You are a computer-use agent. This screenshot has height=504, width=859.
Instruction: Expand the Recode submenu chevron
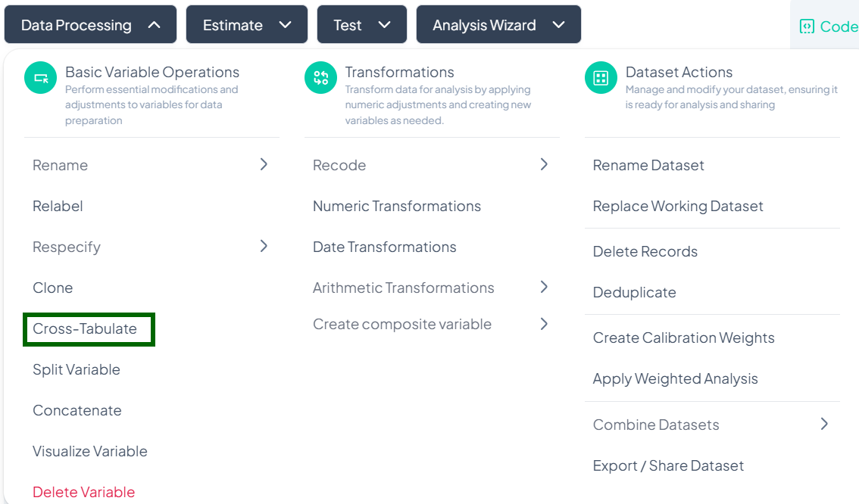pyautogui.click(x=544, y=164)
